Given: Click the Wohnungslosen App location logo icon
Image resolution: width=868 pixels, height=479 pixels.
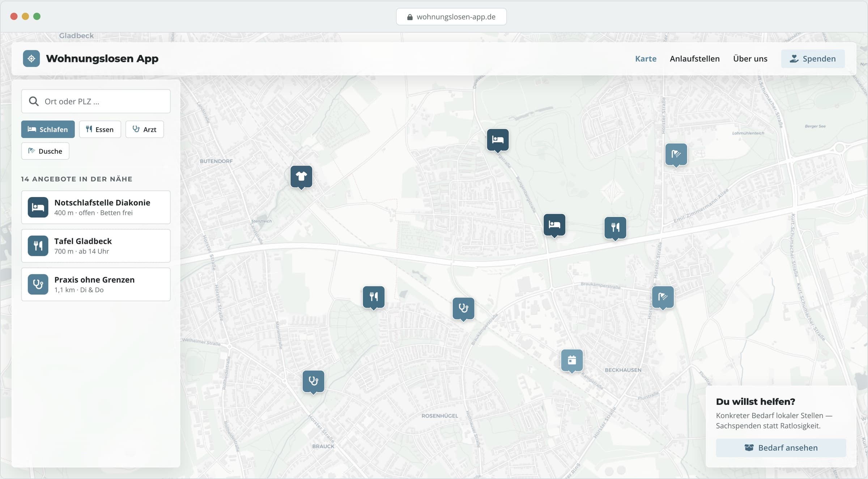Looking at the screenshot, I should 31,59.
